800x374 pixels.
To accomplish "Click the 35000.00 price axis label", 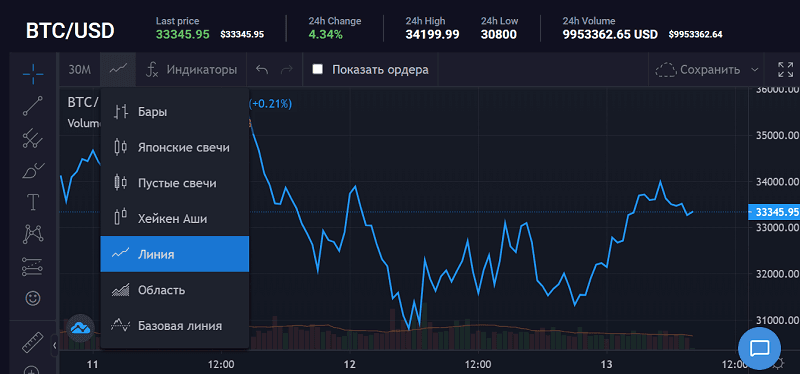I will [x=777, y=136].
